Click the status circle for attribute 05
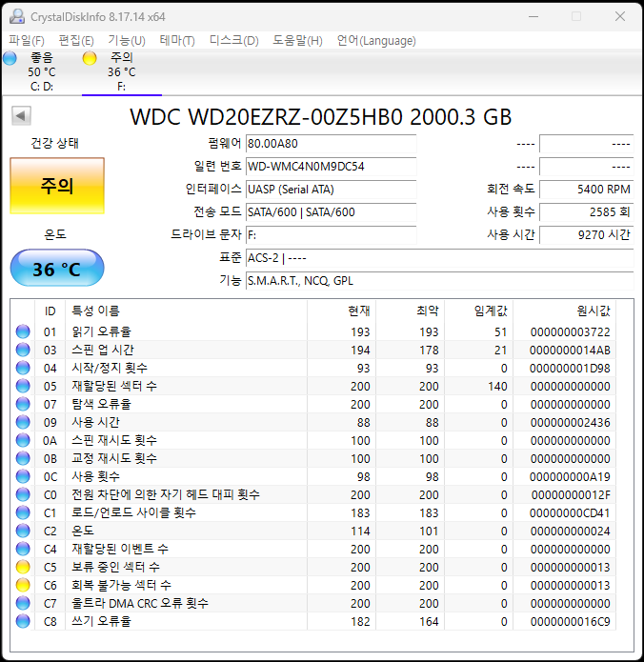Screen dimensions: 644x662 (23, 386)
